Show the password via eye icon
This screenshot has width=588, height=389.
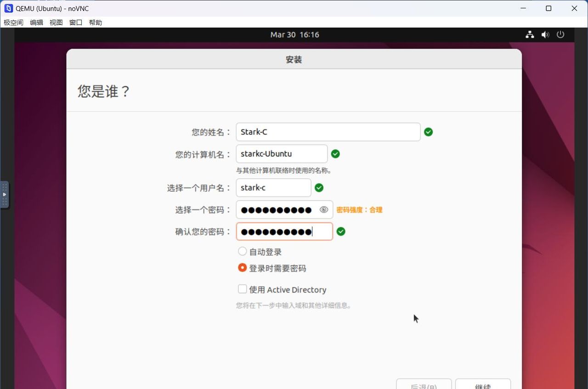click(x=324, y=210)
